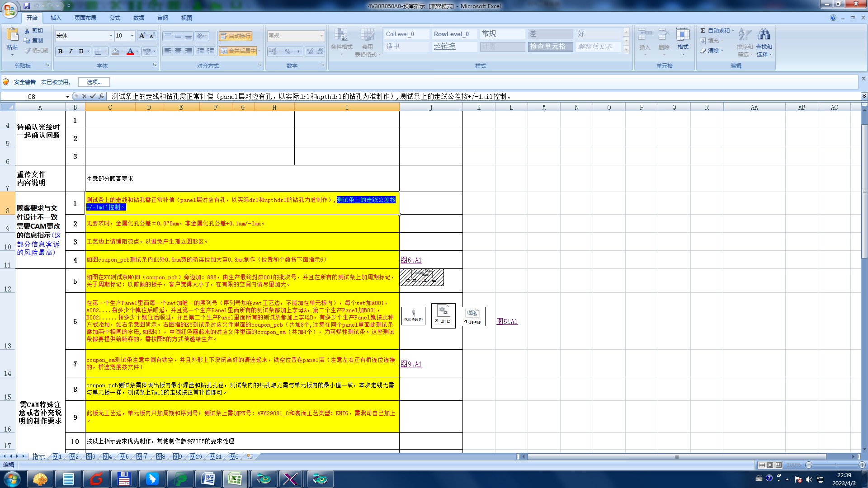The width and height of the screenshot is (868, 488).
Task: Click the zoom slider in status bar
Action: coord(835,465)
